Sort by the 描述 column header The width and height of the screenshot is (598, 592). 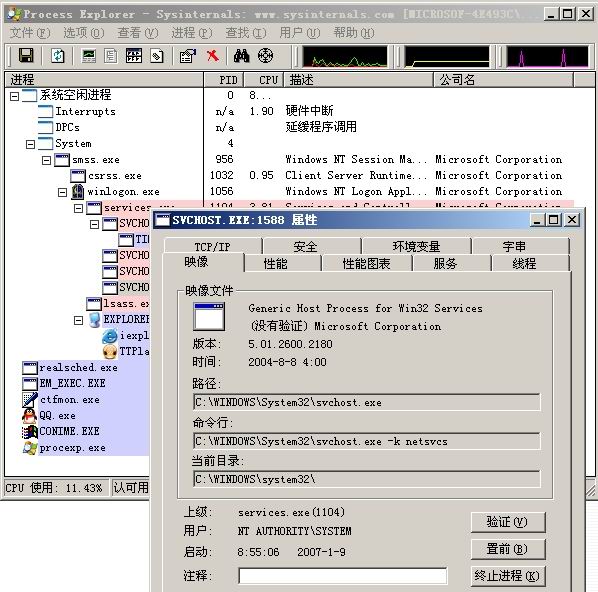coord(358,80)
